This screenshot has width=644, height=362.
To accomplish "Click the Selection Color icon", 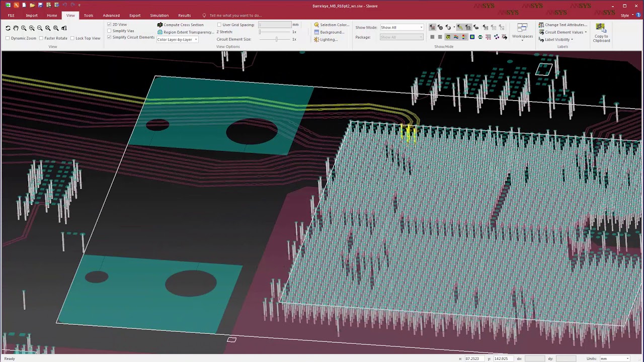I will [316, 25].
